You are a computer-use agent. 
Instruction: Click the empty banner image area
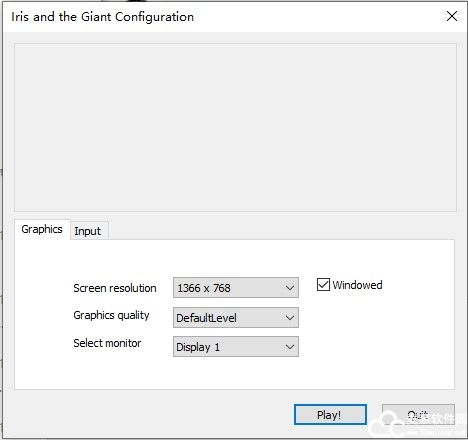(235, 127)
